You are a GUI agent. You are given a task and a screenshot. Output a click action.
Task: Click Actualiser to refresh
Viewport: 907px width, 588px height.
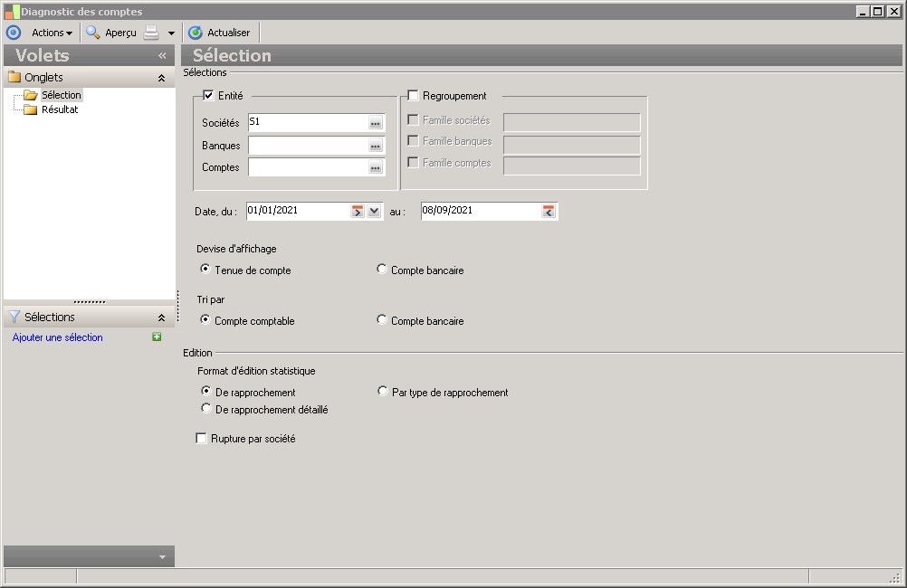pos(219,33)
